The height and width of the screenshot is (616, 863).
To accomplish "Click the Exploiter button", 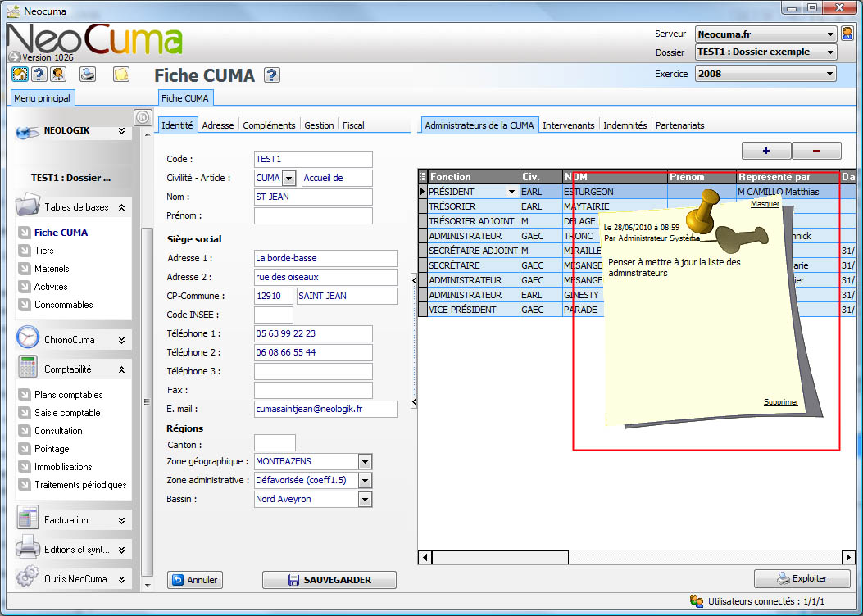I will click(802, 578).
